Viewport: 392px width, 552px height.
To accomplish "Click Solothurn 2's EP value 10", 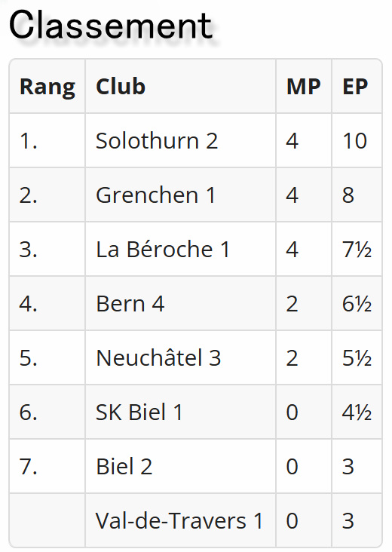I will [355, 141].
